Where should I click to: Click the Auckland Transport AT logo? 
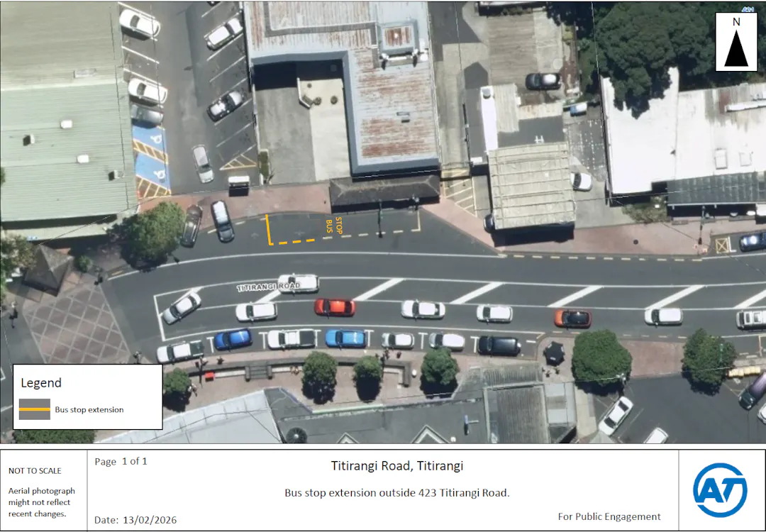pyautogui.click(x=720, y=490)
